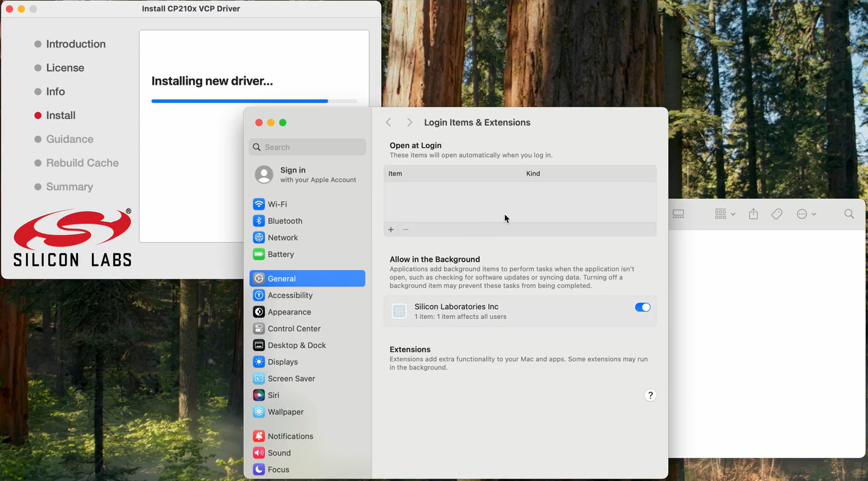Click Finder share icon
The image size is (868, 481).
point(753,214)
